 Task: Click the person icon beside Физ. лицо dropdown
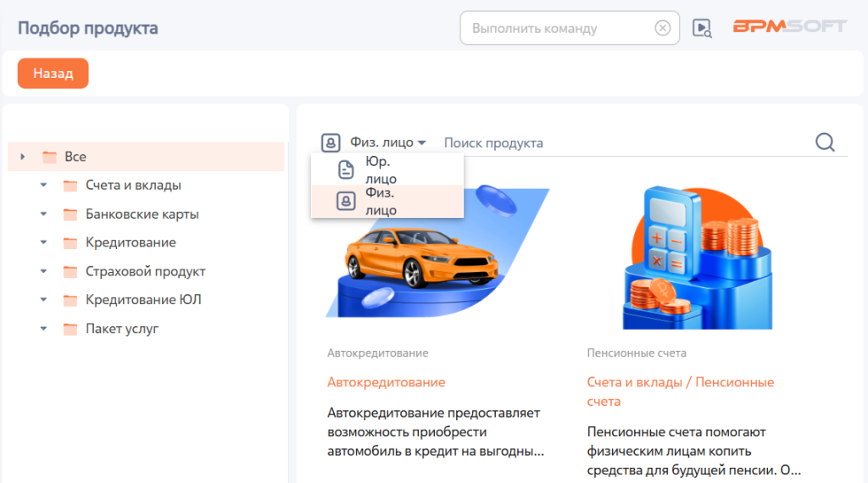[x=331, y=142]
